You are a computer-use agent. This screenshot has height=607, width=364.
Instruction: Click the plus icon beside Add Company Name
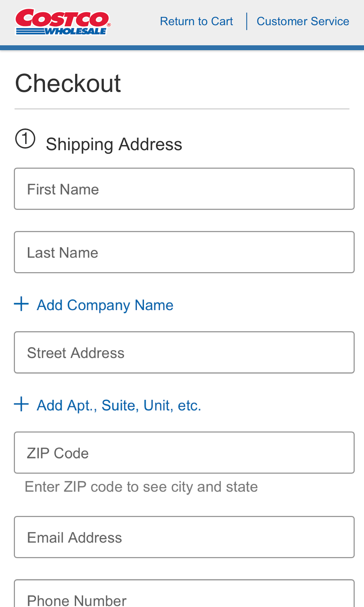tap(21, 305)
